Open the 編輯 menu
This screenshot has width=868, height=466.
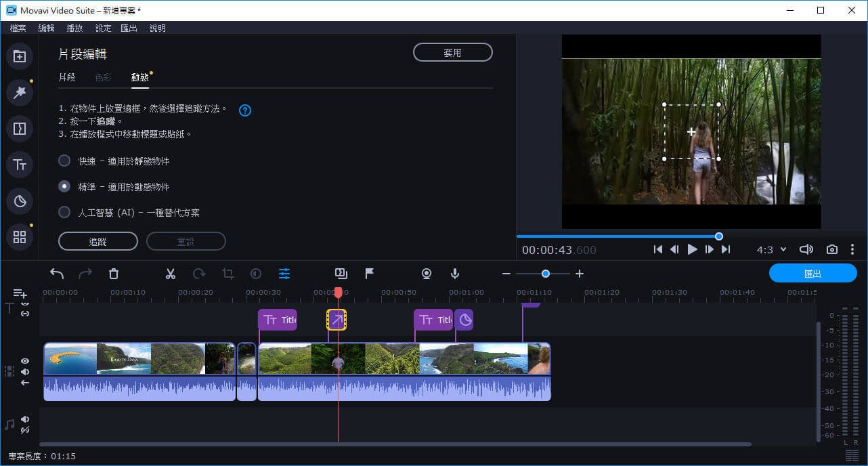point(46,28)
